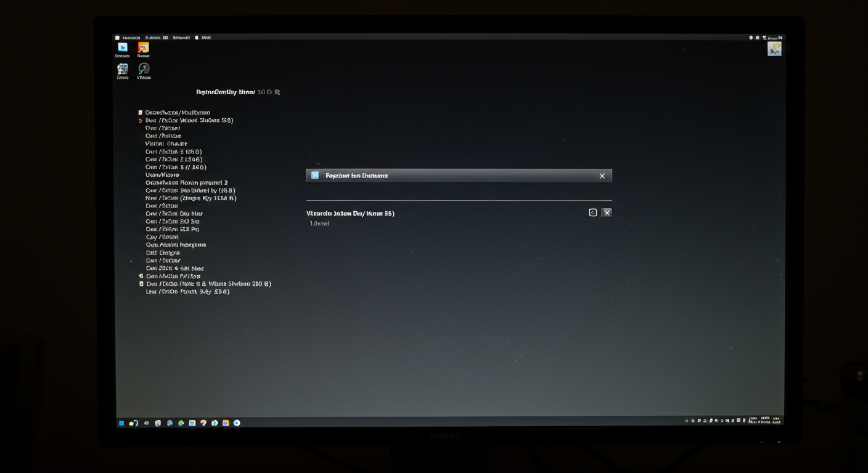Screen dimensions: 868x473
Task: Click the blue icon in dialog title bar
Action: [x=315, y=176]
